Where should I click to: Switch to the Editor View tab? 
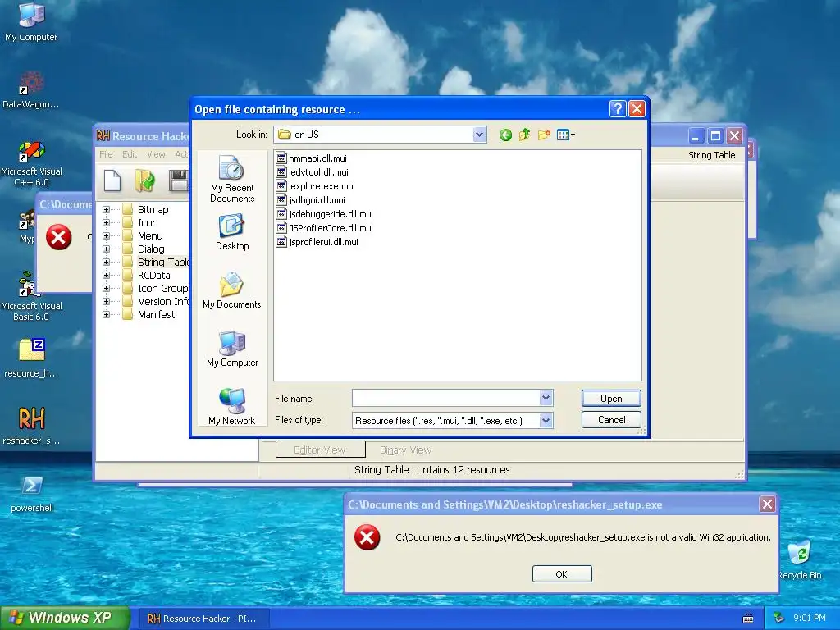[x=320, y=450]
